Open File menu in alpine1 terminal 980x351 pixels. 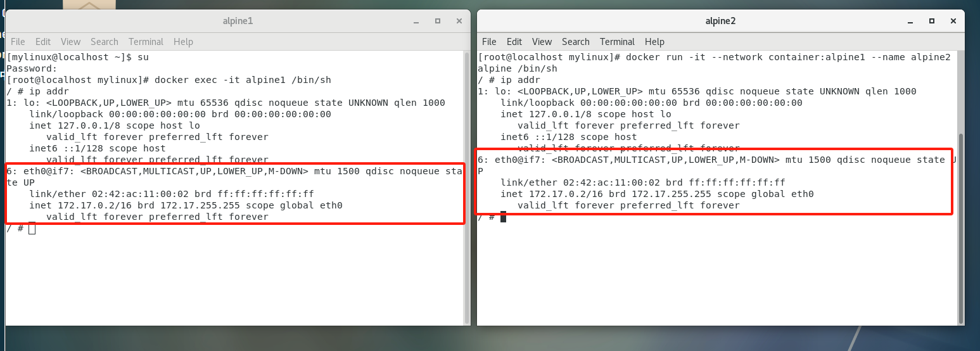point(18,42)
